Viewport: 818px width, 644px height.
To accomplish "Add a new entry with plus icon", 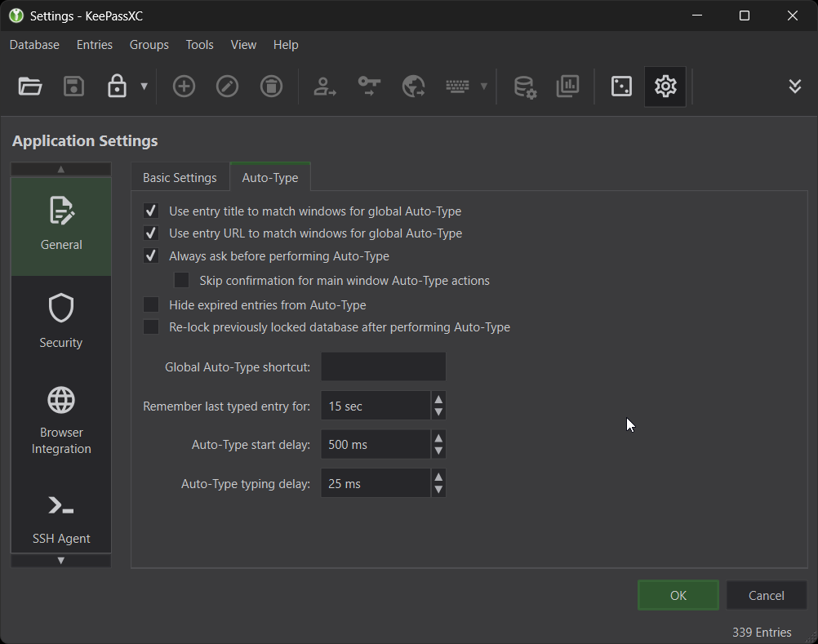I will tap(184, 87).
